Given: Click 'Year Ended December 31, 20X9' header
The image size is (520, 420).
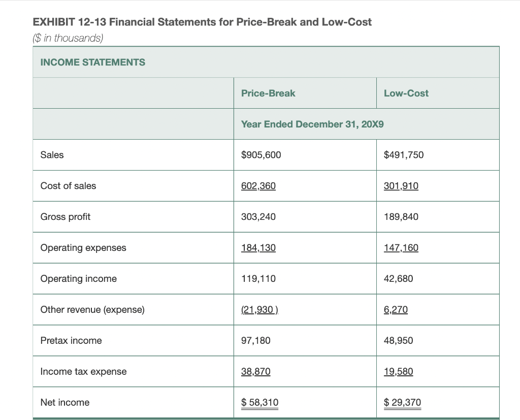Looking at the screenshot, I should pos(312,124).
